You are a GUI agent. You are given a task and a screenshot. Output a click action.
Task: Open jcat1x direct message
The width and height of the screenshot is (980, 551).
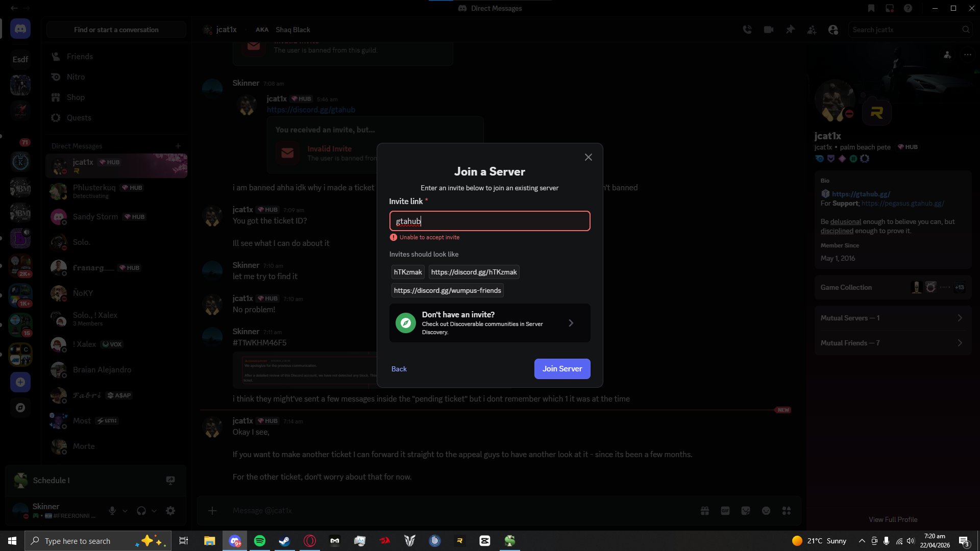pyautogui.click(x=116, y=166)
